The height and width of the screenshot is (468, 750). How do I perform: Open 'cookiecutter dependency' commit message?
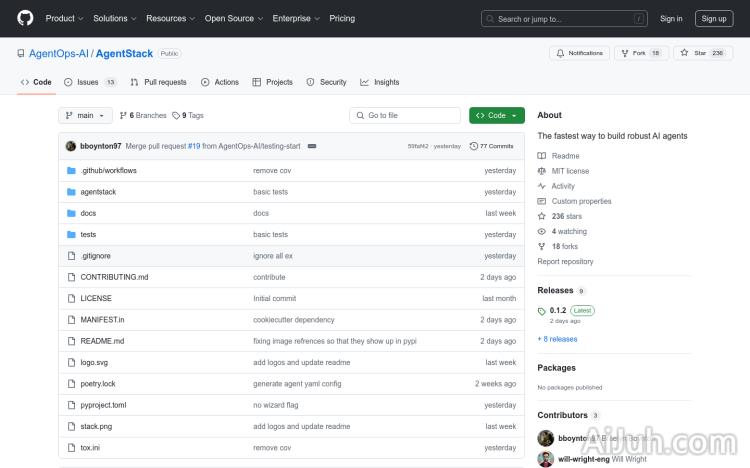tap(294, 320)
